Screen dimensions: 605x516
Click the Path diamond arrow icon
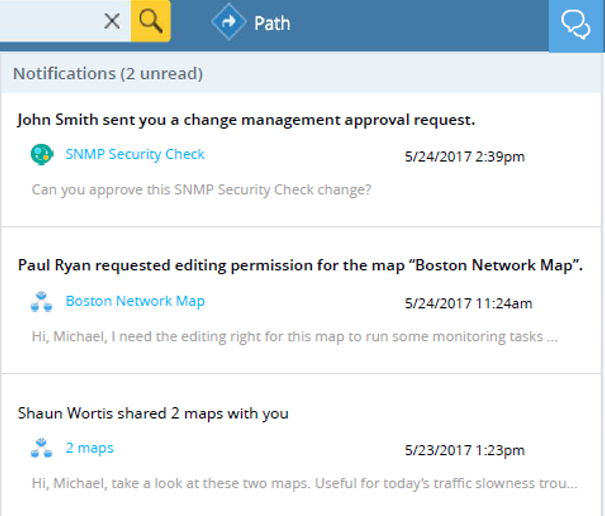pos(227,22)
